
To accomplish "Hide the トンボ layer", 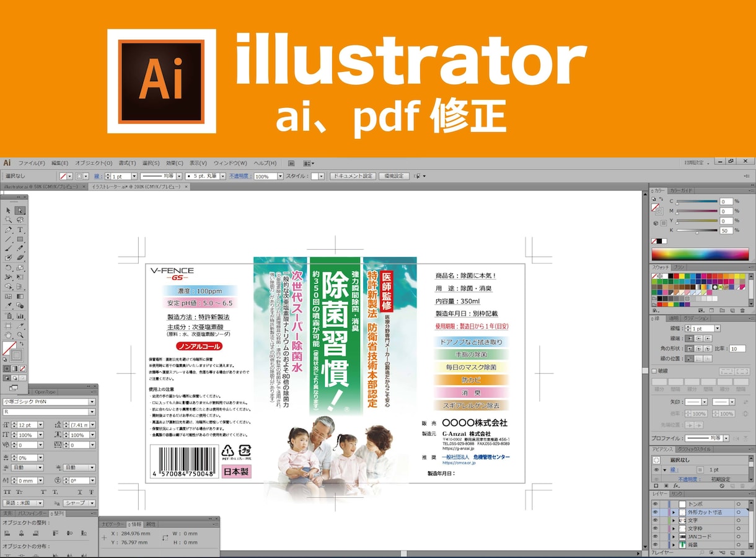I will (656, 504).
